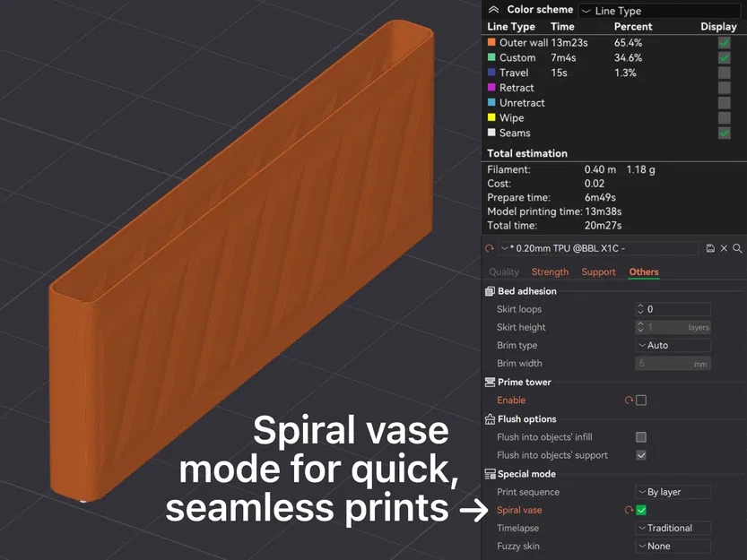Image resolution: width=747 pixels, height=560 pixels.
Task: Click the Prime tower section icon
Action: point(490,382)
